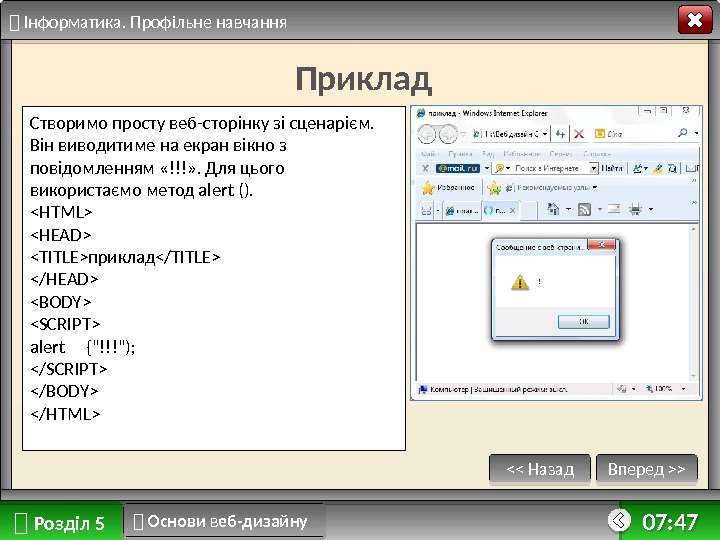Go forward in the Internet Explorer window
Screen dimensions: 720x540
(x=448, y=134)
